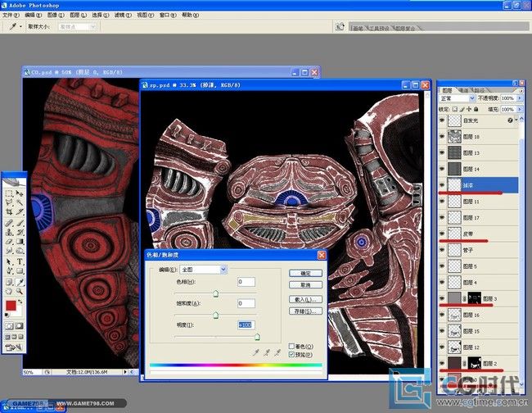Click the subtract-from-sample eyedropper in Hue/Saturation dialog
532x413 pixels.
point(277,352)
